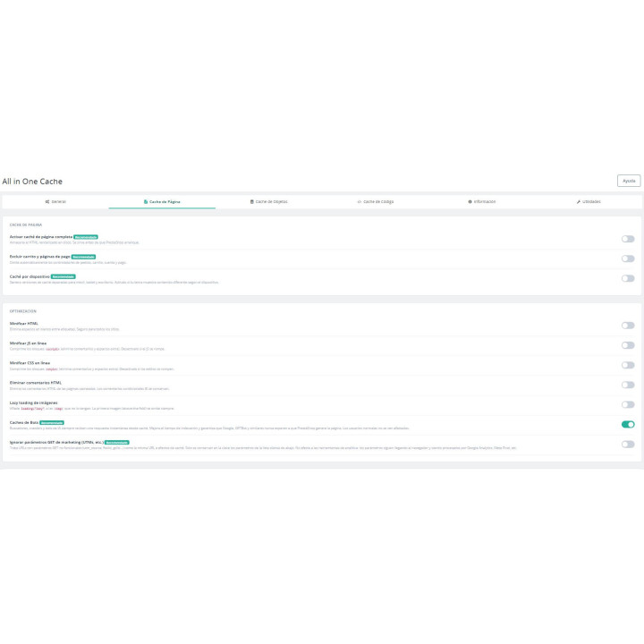Enable Eliminar comentarios HTML toggle
The width and height of the screenshot is (644, 644).
point(628,385)
